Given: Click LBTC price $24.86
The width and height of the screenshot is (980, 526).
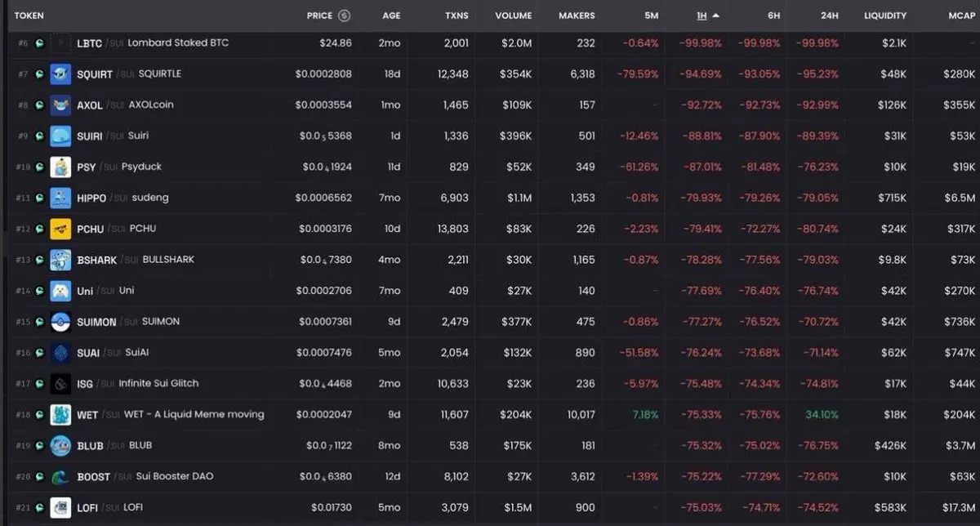Looking at the screenshot, I should coord(336,43).
